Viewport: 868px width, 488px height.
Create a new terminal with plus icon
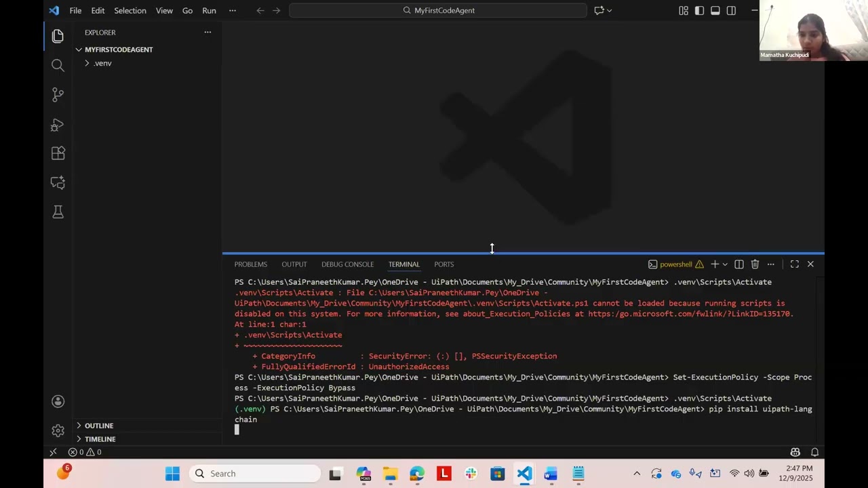(714, 264)
